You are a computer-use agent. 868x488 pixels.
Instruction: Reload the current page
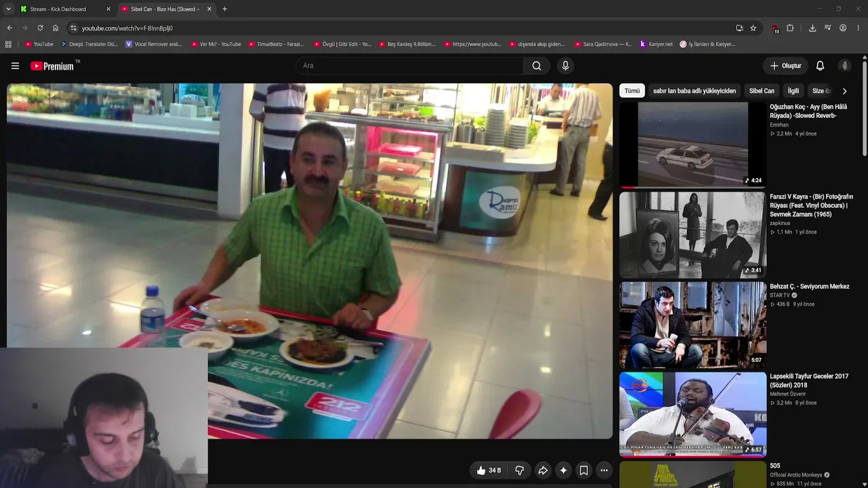click(40, 28)
